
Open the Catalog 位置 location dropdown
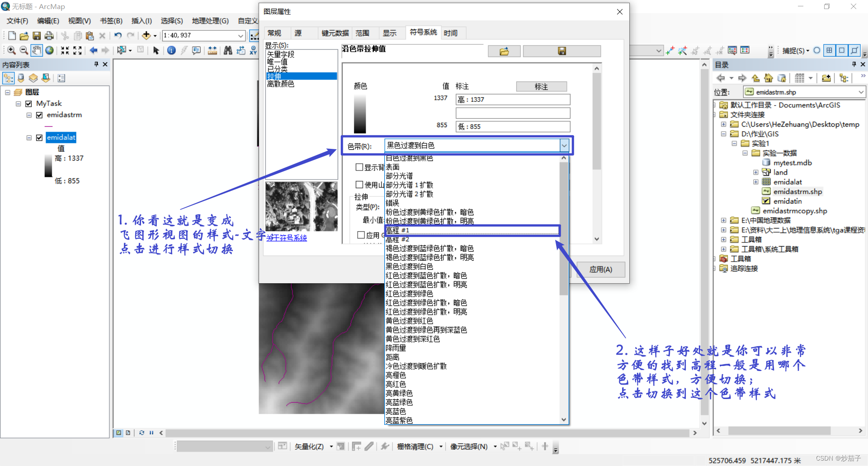861,92
